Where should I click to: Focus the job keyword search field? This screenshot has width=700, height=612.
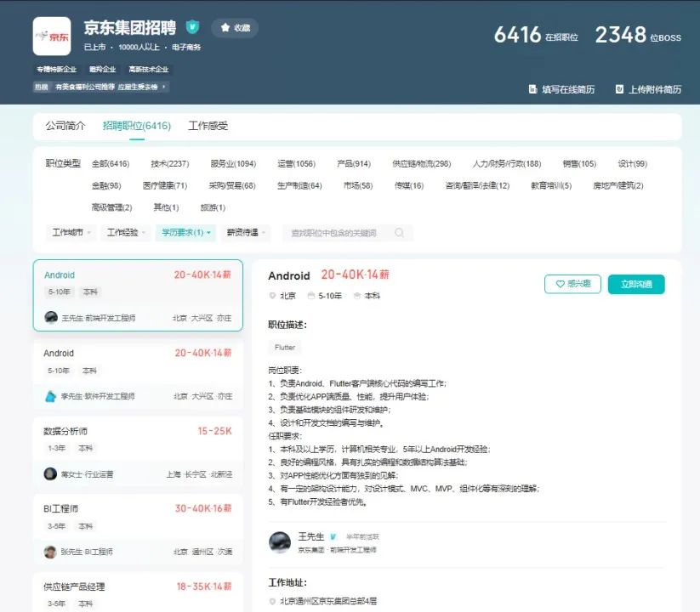click(347, 233)
